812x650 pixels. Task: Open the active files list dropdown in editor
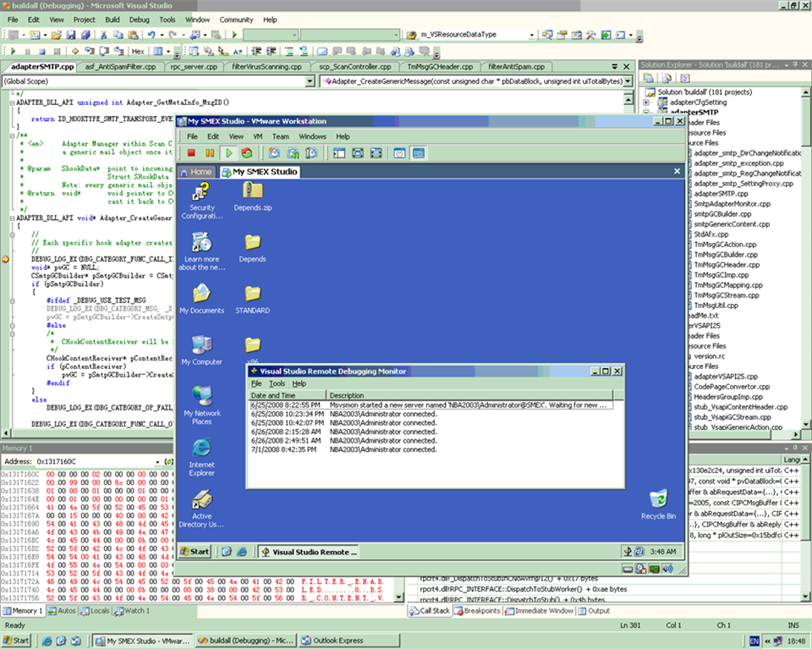(x=615, y=66)
